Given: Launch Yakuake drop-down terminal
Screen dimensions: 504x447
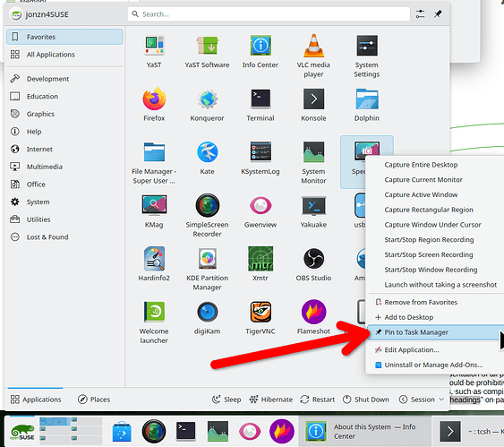Looking at the screenshot, I should (313, 211).
